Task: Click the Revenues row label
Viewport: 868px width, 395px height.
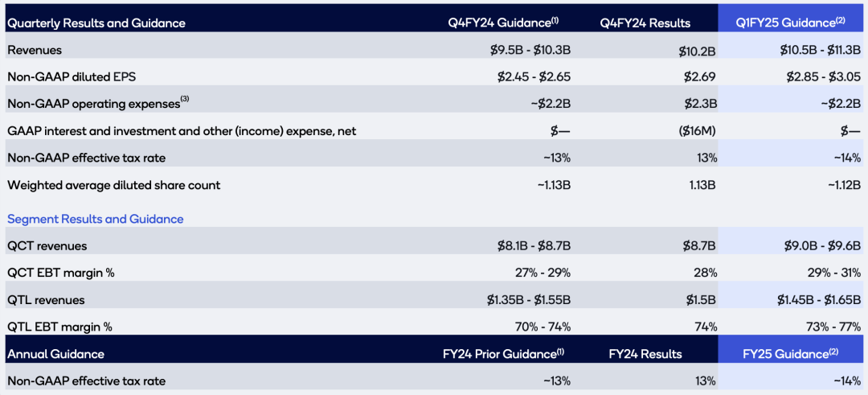Action: click(35, 51)
